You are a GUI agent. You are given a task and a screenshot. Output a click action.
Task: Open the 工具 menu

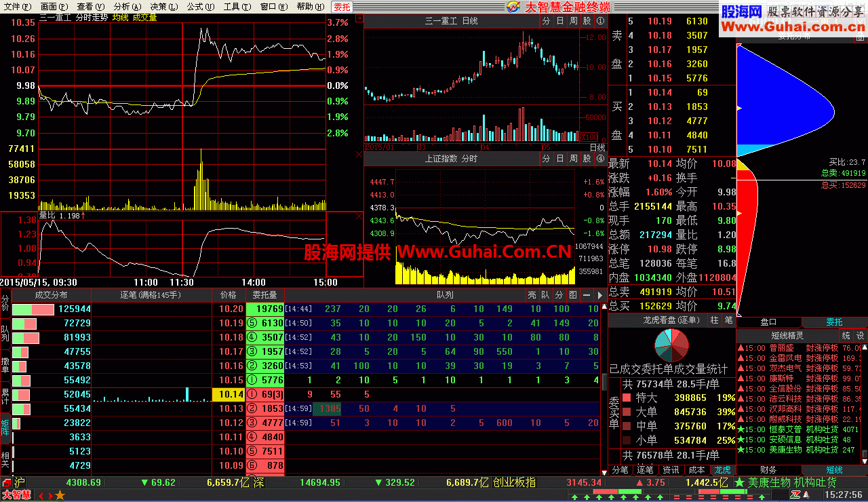237,6
